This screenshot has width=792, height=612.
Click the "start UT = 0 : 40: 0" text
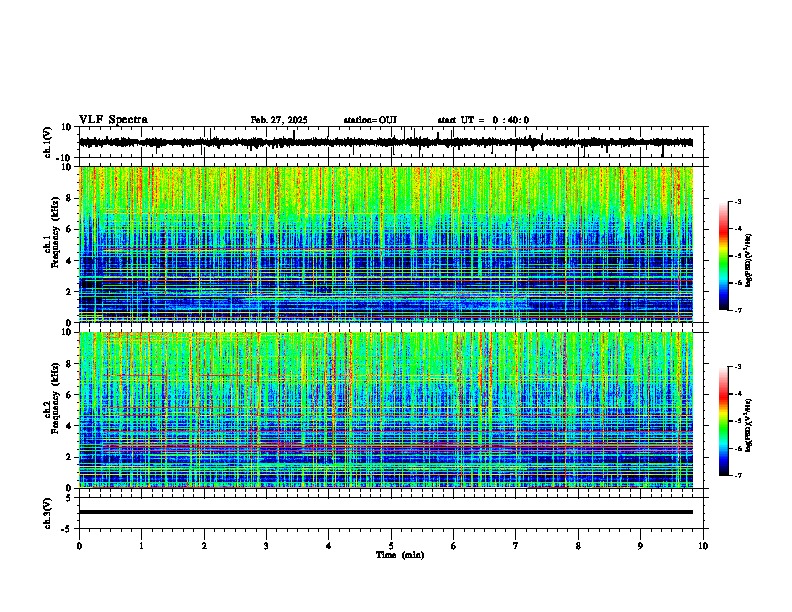(483, 120)
